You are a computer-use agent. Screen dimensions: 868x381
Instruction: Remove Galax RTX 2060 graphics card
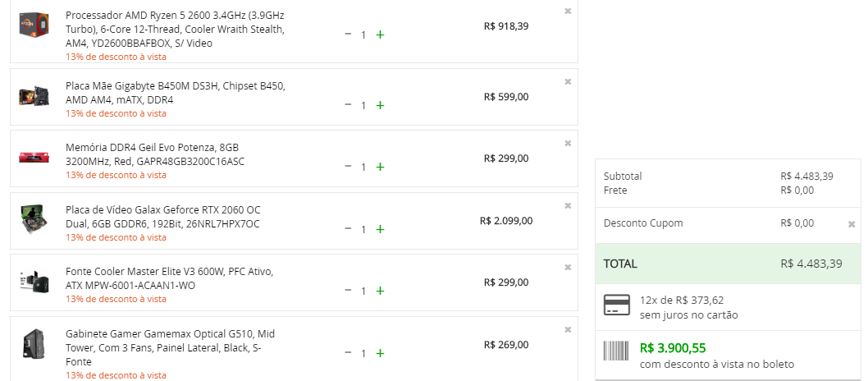pyautogui.click(x=568, y=206)
